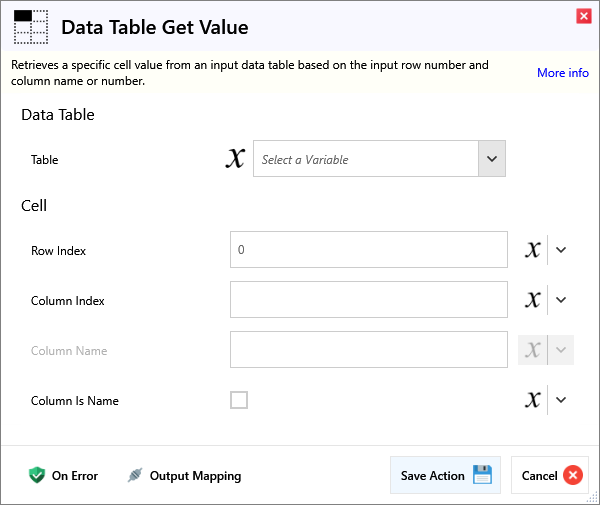Expand the Column Index variable chevron
Image resolution: width=600 pixels, height=505 pixels.
[561, 300]
